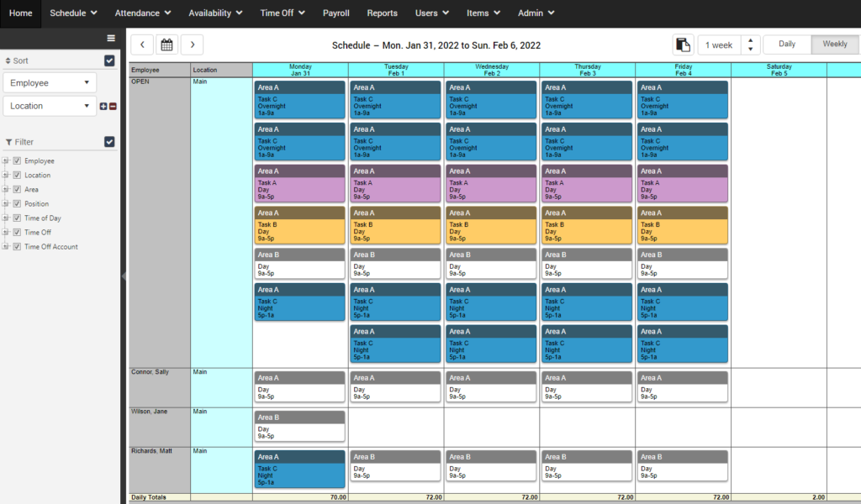Uncheck the Time Off Account checkbox
Image resolution: width=861 pixels, height=504 pixels.
[x=17, y=247]
